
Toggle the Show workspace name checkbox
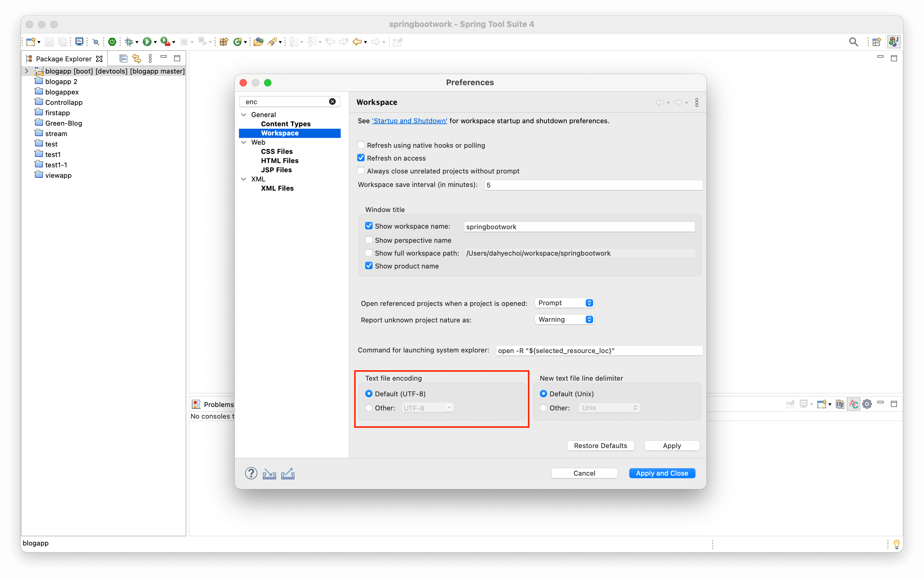(369, 226)
